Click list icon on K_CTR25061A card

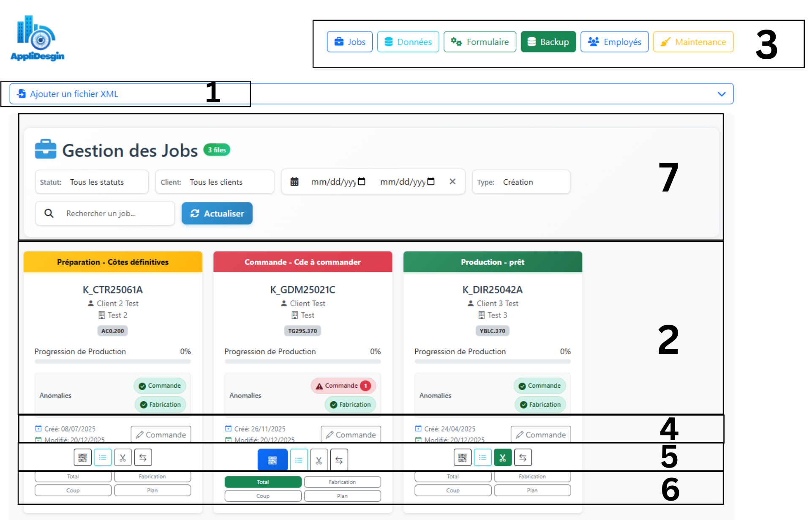coord(103,457)
